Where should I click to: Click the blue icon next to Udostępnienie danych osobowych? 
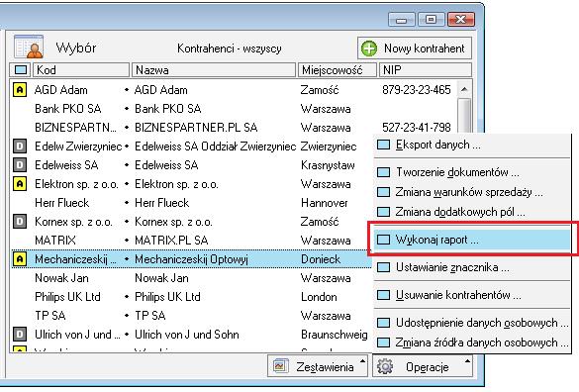[x=383, y=323]
